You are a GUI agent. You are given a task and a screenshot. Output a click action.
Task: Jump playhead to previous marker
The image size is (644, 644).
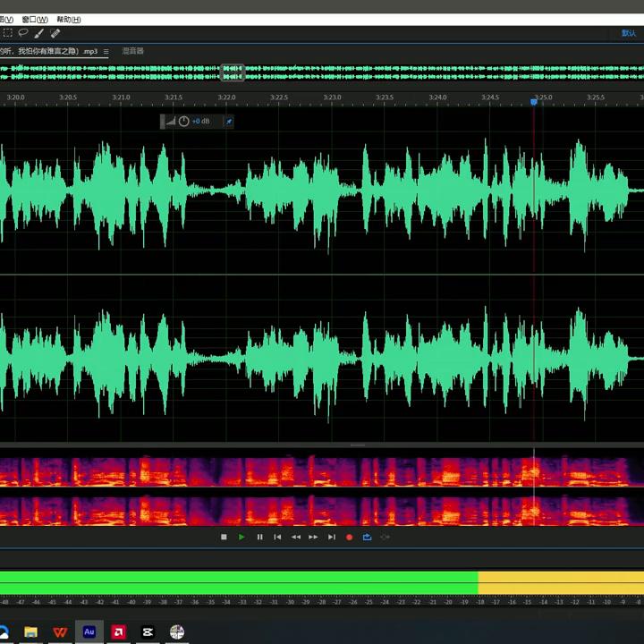pyautogui.click(x=277, y=537)
